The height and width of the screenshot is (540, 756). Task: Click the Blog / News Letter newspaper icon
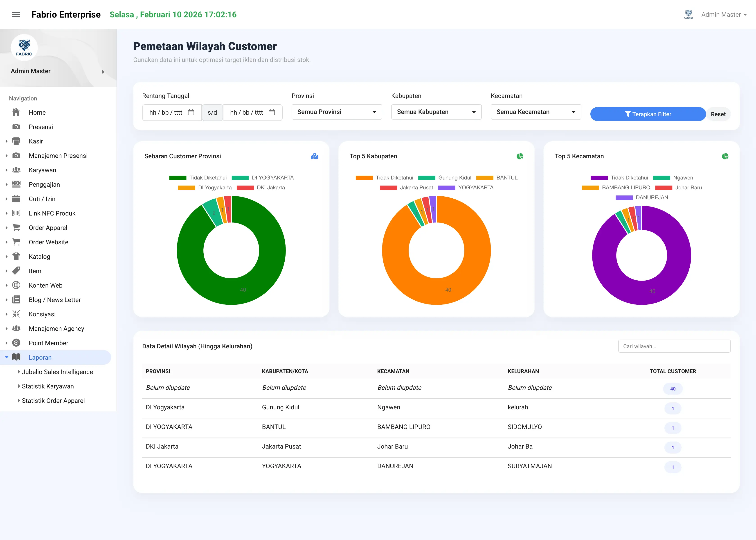coord(16,299)
